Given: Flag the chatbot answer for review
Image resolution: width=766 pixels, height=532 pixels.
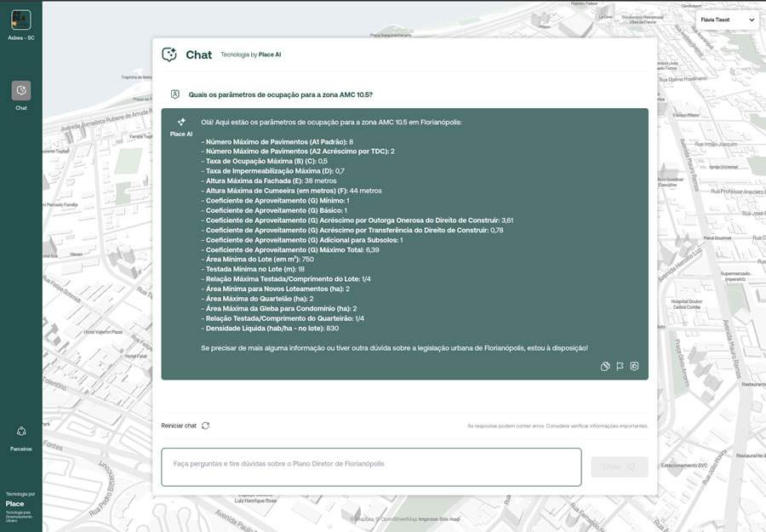Looking at the screenshot, I should pyautogui.click(x=619, y=366).
